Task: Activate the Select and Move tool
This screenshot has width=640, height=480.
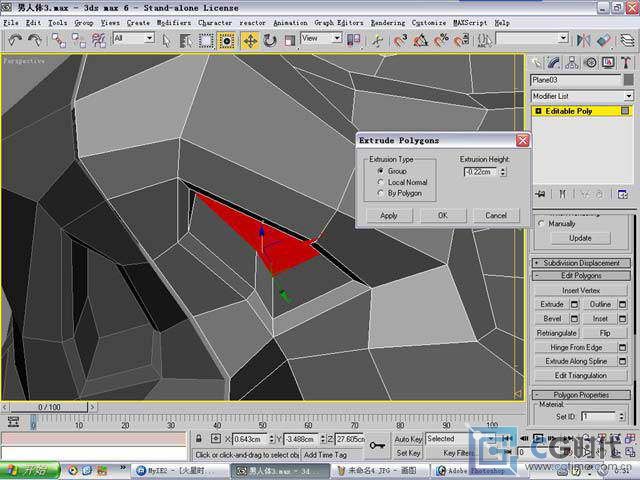Action: coord(250,40)
